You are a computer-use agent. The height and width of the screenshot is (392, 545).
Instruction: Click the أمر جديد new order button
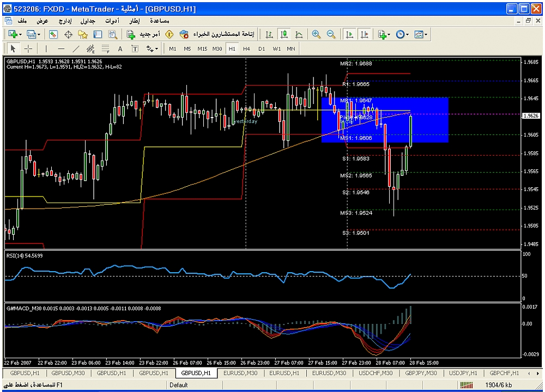(x=143, y=34)
